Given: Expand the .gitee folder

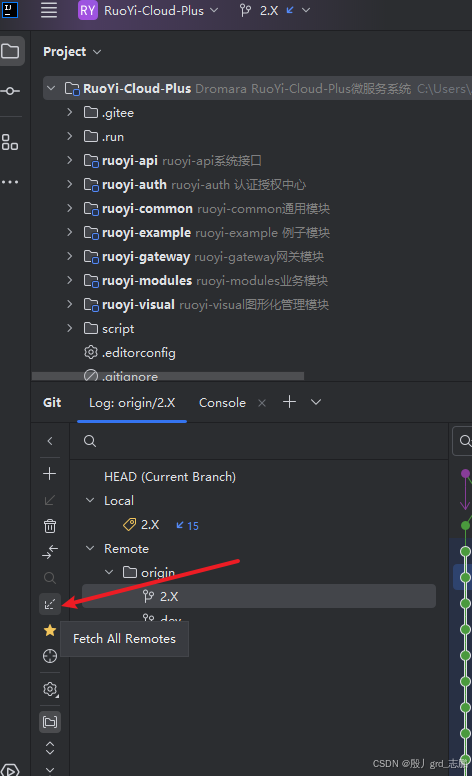Looking at the screenshot, I should click(x=70, y=112).
